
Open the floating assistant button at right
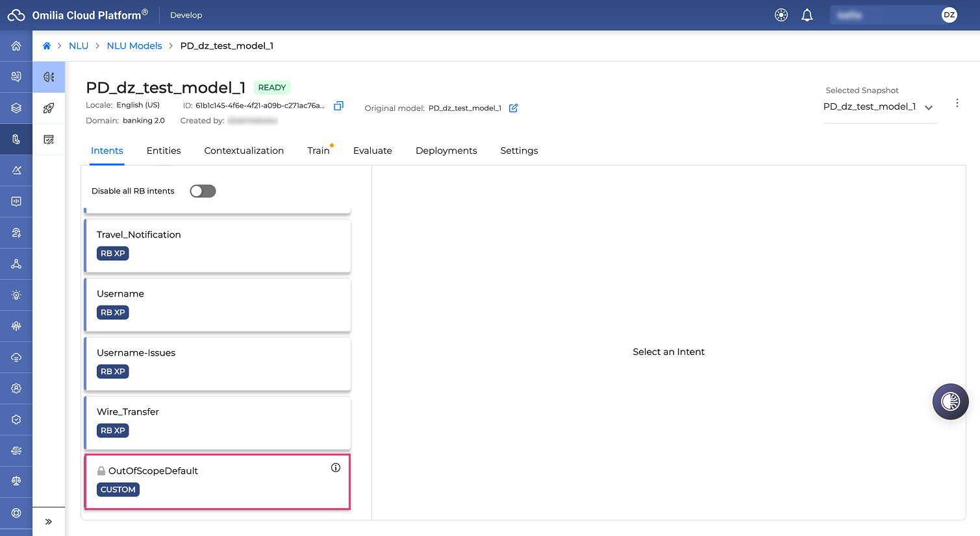click(951, 402)
